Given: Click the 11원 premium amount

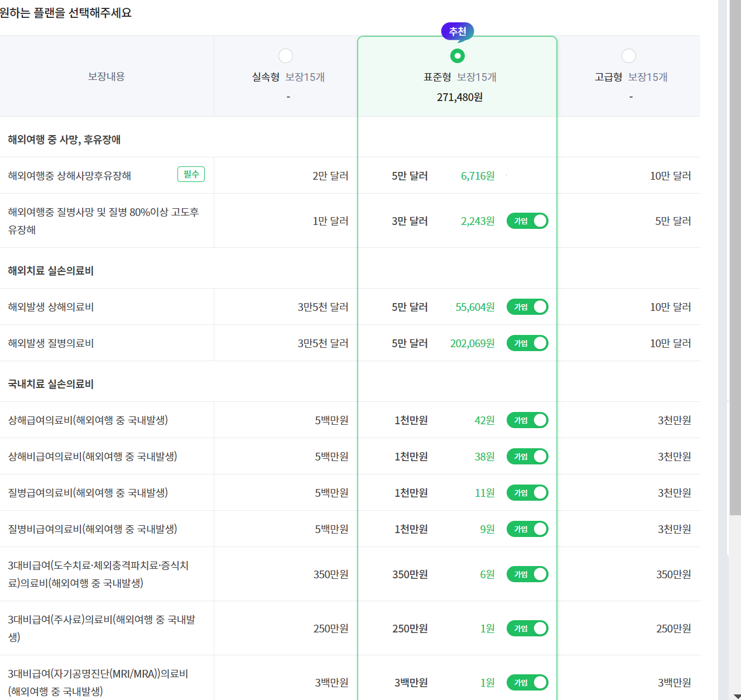Looking at the screenshot, I should point(484,493).
